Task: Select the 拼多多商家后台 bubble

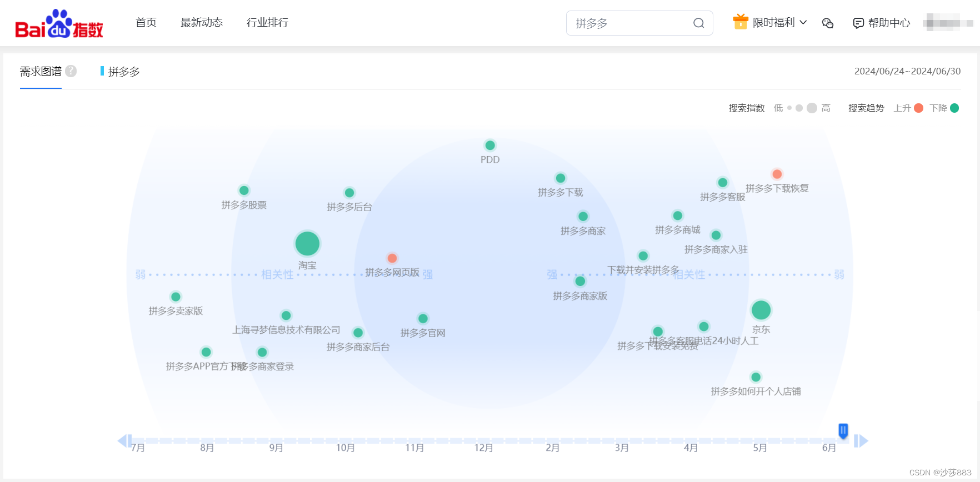Action: [358, 333]
